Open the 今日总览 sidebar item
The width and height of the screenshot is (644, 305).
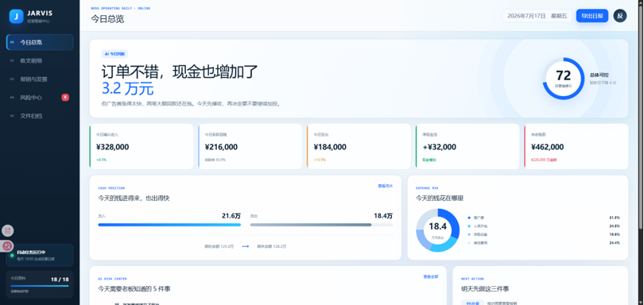[40, 42]
